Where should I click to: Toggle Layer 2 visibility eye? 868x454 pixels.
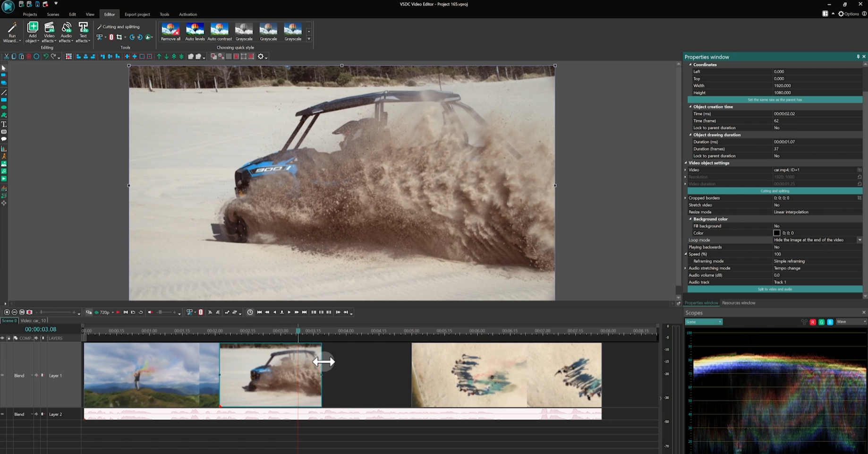(x=2, y=414)
